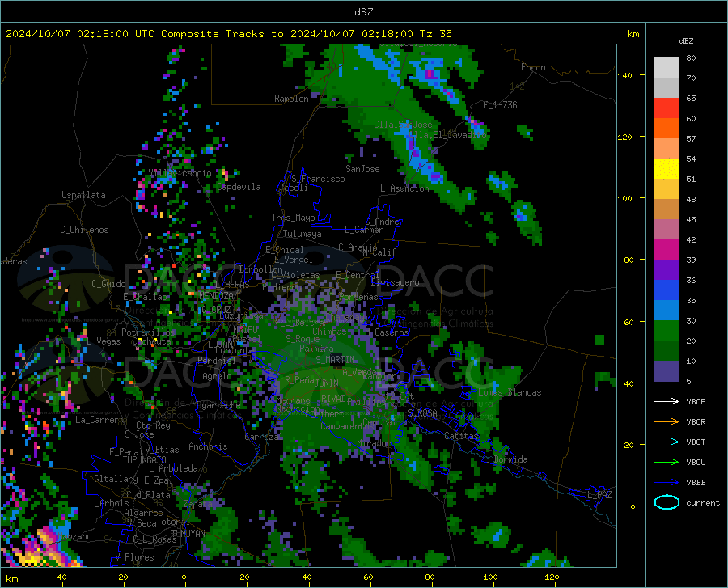Select the green VBCU arrow symbol

pos(667,463)
